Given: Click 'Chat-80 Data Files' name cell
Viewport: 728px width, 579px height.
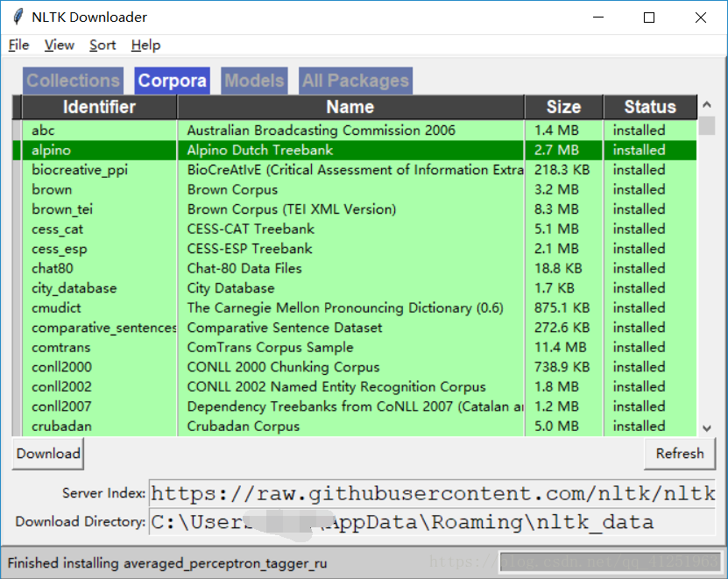Looking at the screenshot, I should (x=244, y=268).
